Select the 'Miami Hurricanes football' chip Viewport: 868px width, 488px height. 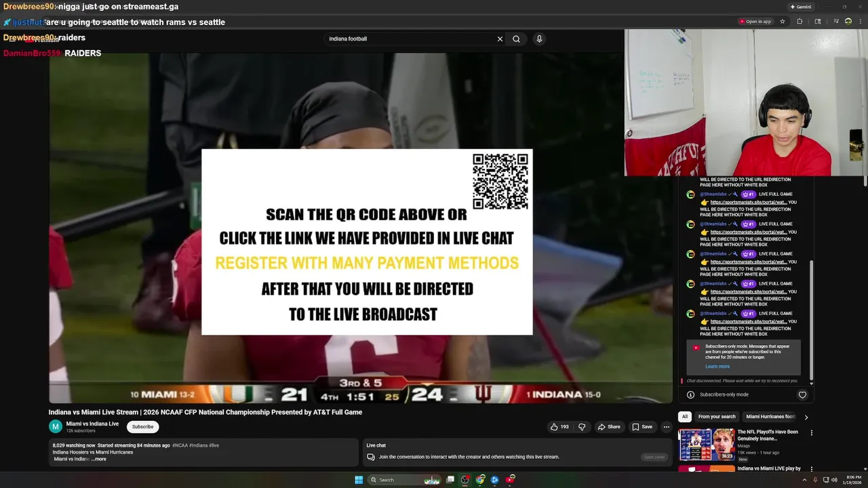[x=770, y=417]
